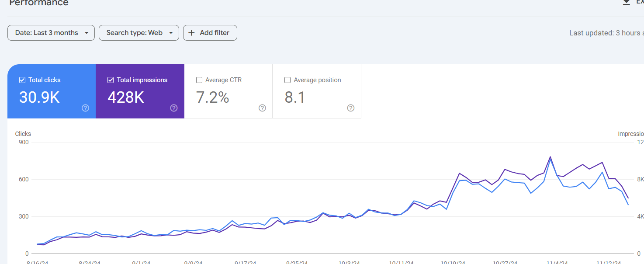
Task: Uncheck the Total impressions checkbox
Action: 111,80
